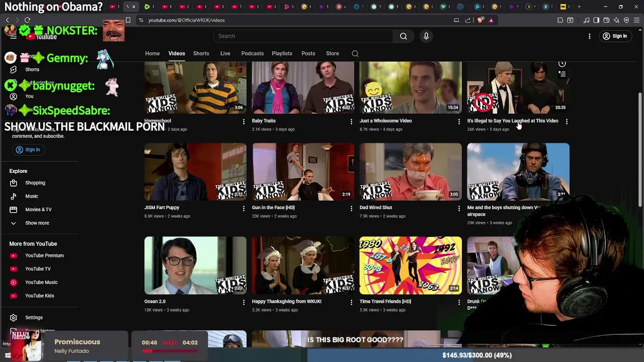Open Brave Rewards triangle icon
This screenshot has height=362, width=644.
tap(491, 20)
